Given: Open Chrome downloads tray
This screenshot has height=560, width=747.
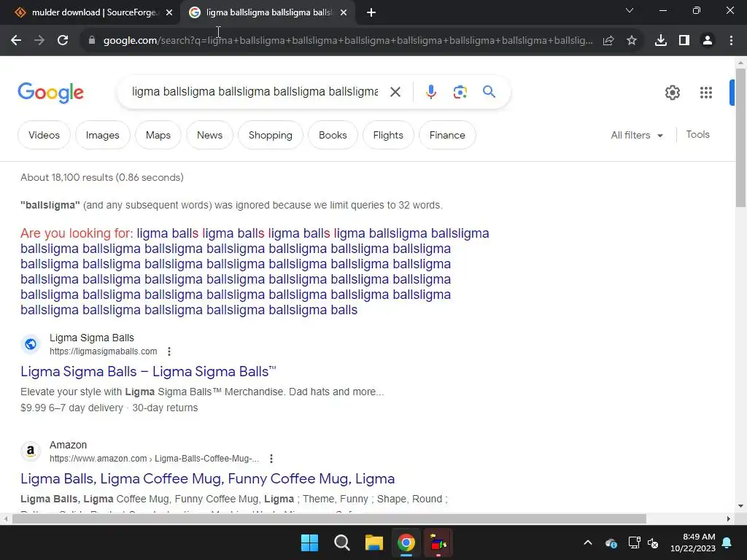Looking at the screenshot, I should pos(661,41).
